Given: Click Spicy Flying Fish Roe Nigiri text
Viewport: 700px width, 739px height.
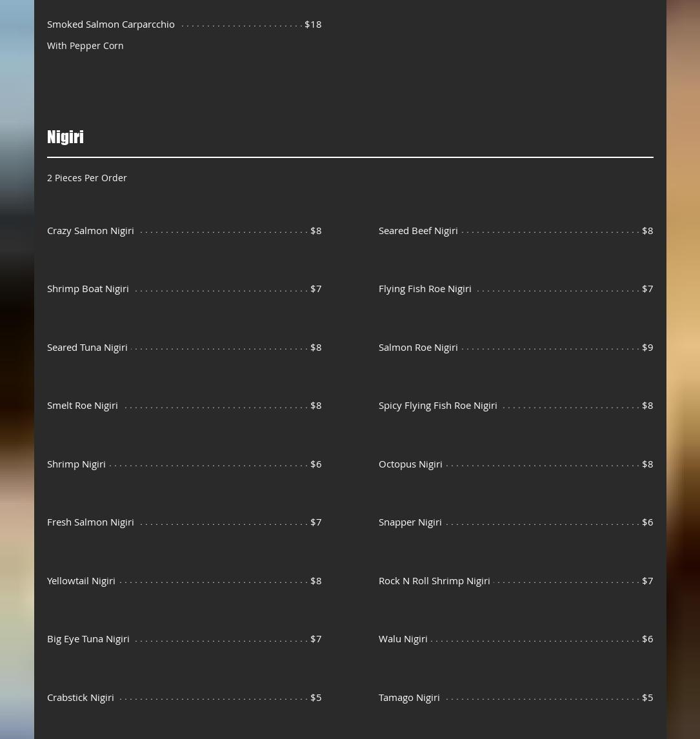Looking at the screenshot, I should (x=438, y=406).
